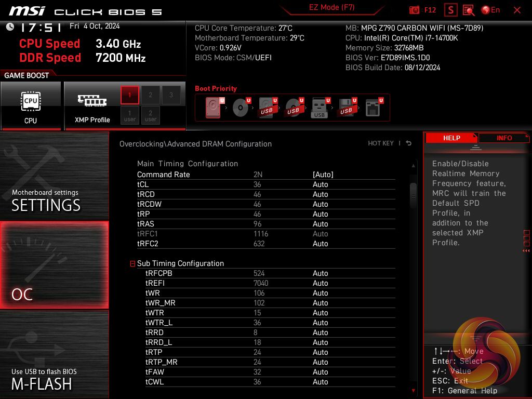
Task: Select the tRRD timing row label
Action: pos(154,332)
